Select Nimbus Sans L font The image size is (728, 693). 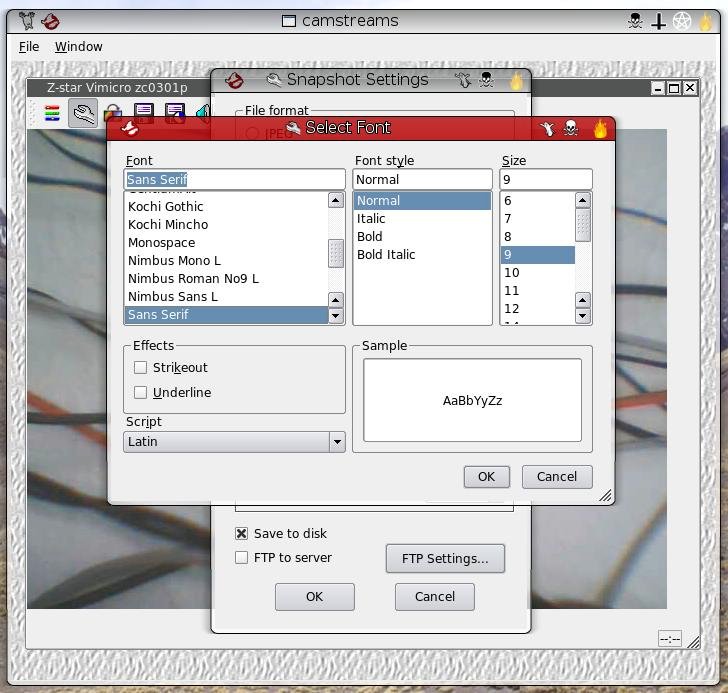226,297
